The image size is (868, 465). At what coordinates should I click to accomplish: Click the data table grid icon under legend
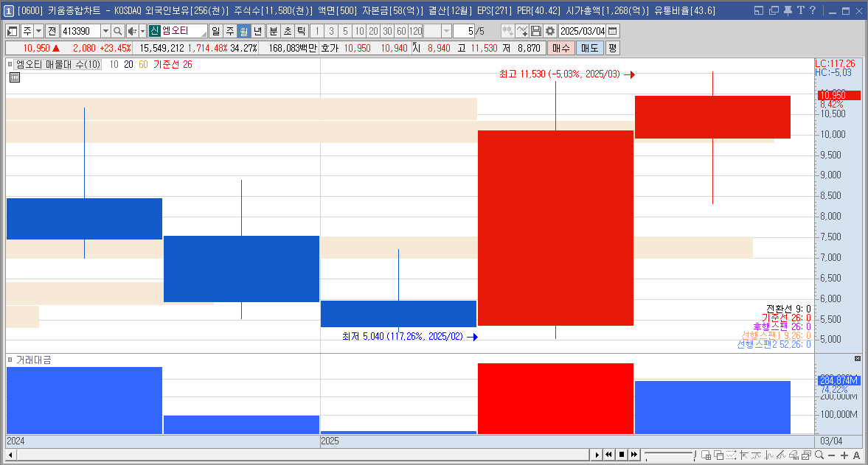(x=15, y=77)
